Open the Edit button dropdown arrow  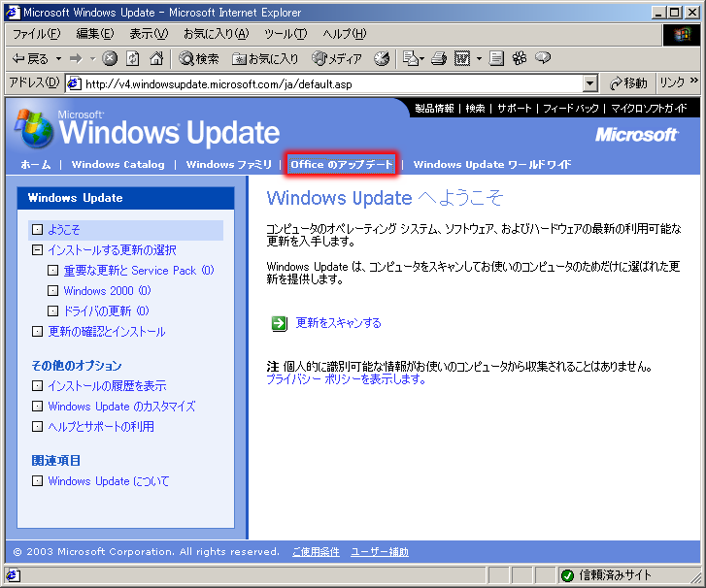point(479,58)
